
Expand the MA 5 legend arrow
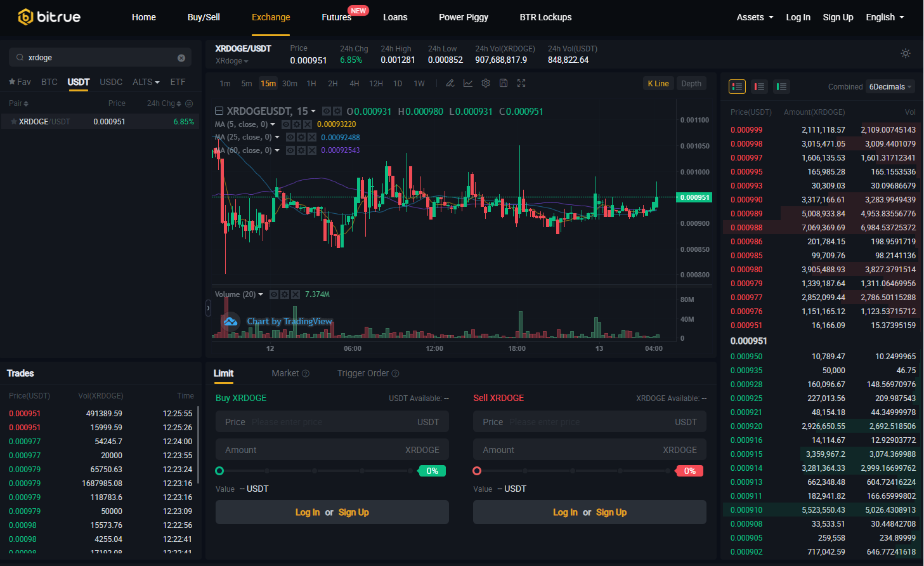273,124
